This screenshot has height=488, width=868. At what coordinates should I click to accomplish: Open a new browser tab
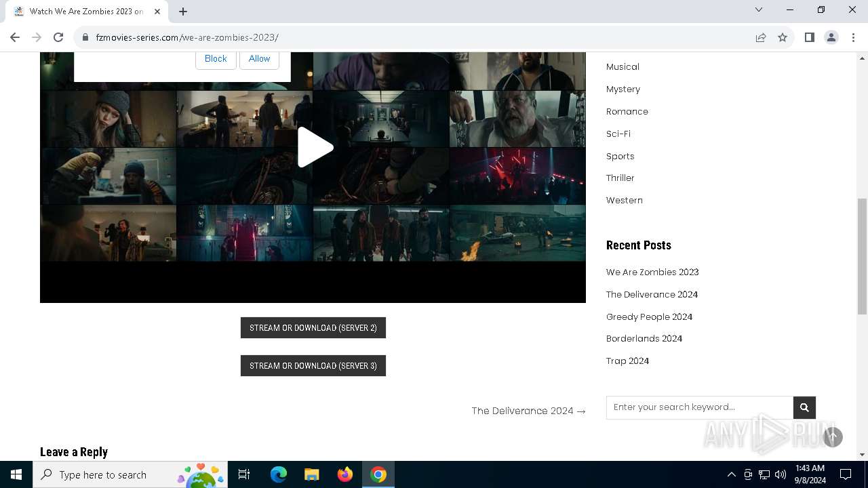click(x=183, y=11)
